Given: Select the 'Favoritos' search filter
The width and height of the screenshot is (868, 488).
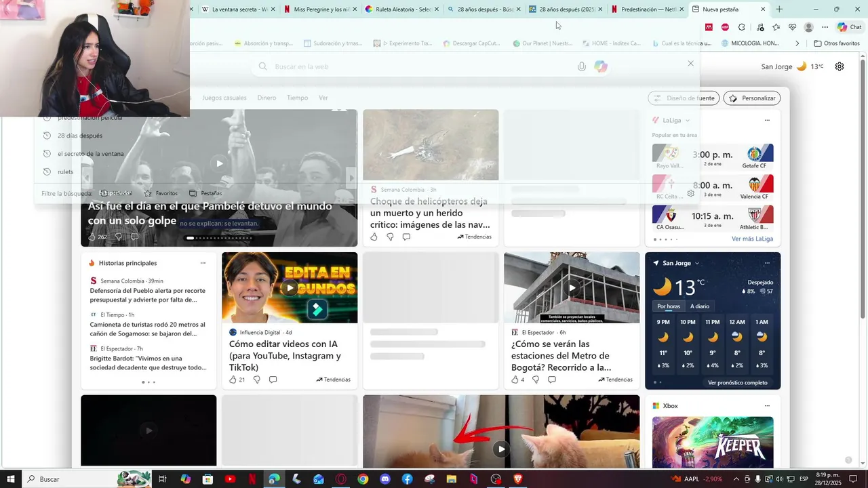Looking at the screenshot, I should (x=161, y=194).
